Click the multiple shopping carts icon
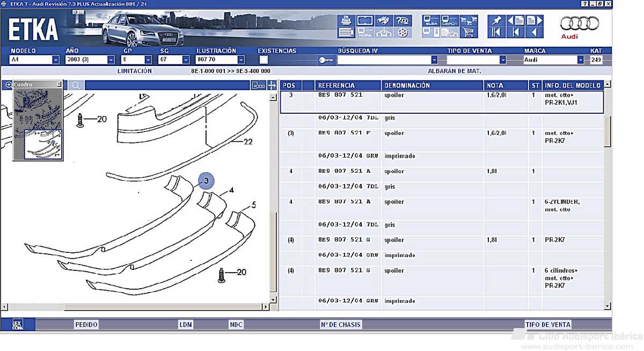This screenshot has width=644, height=351. (469, 20)
